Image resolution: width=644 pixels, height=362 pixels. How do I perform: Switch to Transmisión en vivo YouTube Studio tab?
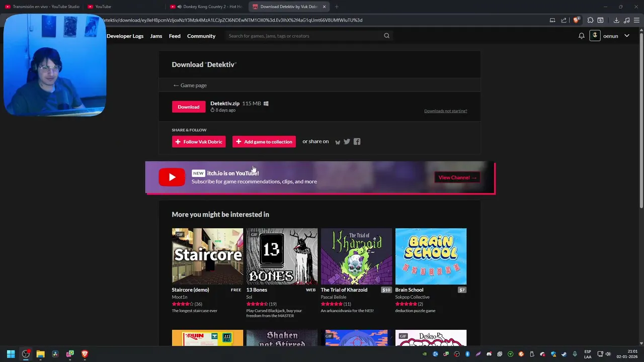tap(42, 7)
